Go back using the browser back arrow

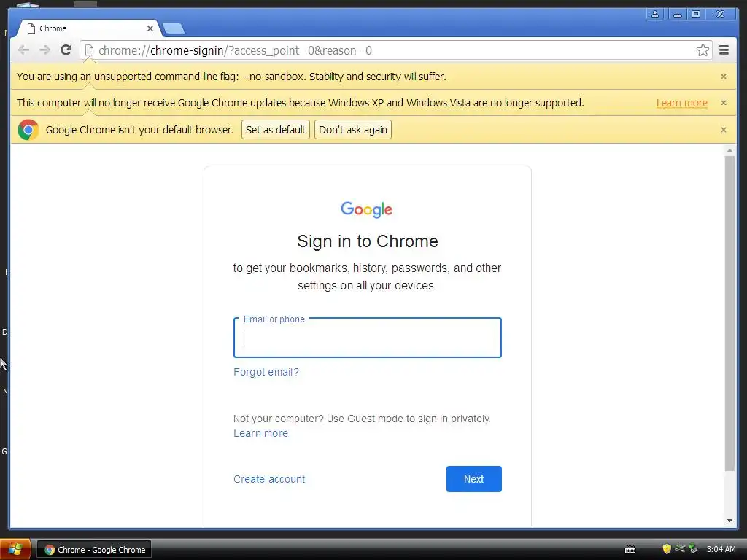23,50
